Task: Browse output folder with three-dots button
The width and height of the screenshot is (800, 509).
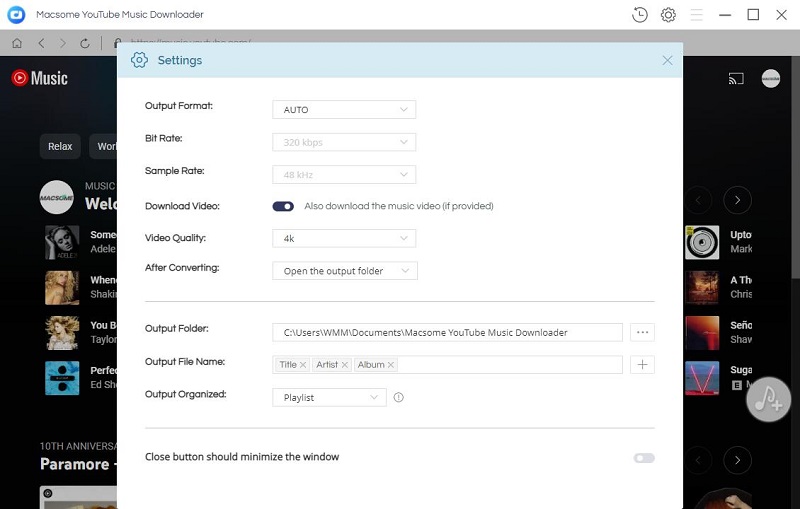Action: point(642,333)
